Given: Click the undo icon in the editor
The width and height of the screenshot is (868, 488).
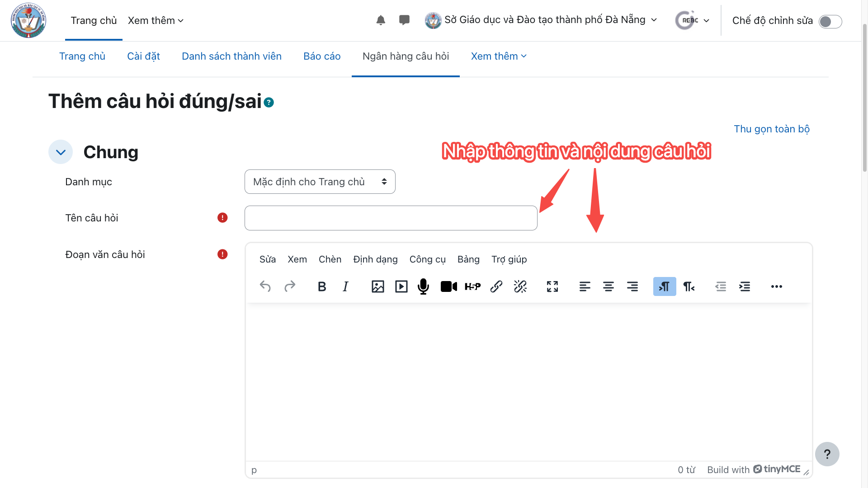Looking at the screenshot, I should [x=265, y=286].
